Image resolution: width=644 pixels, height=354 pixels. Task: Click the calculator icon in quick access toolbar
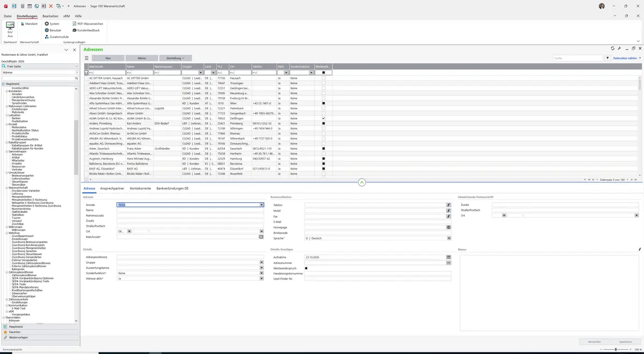pos(22,6)
